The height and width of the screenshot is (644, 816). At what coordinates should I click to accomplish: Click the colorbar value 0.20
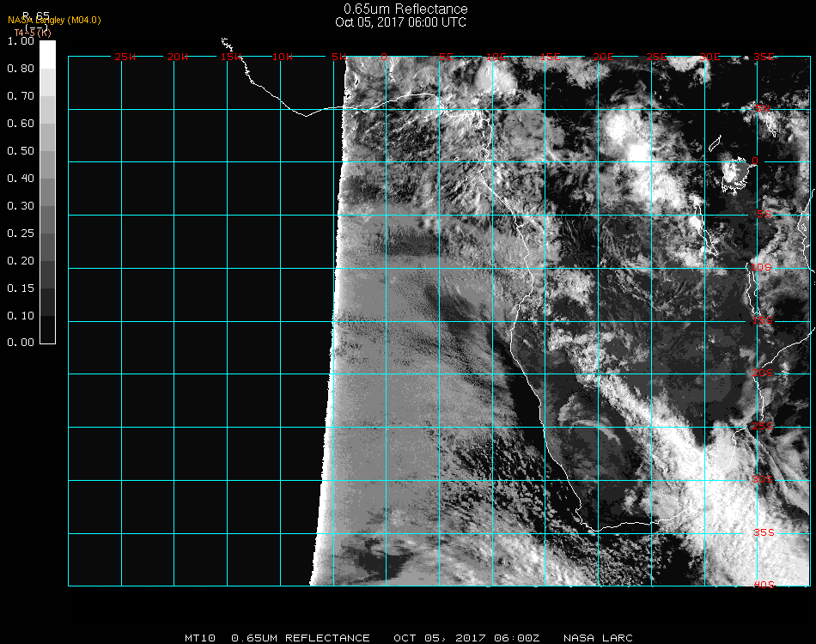(x=21, y=261)
